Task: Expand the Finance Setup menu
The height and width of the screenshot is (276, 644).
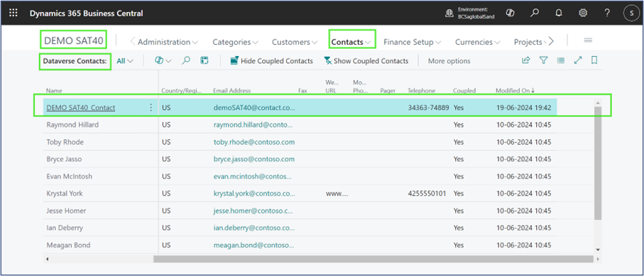Action: click(413, 42)
